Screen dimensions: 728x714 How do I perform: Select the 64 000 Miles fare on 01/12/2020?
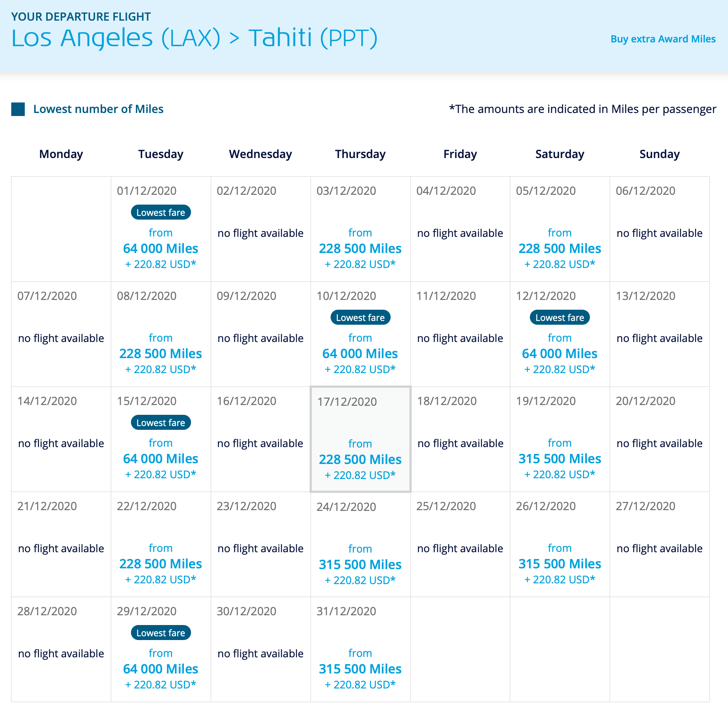coord(160,249)
